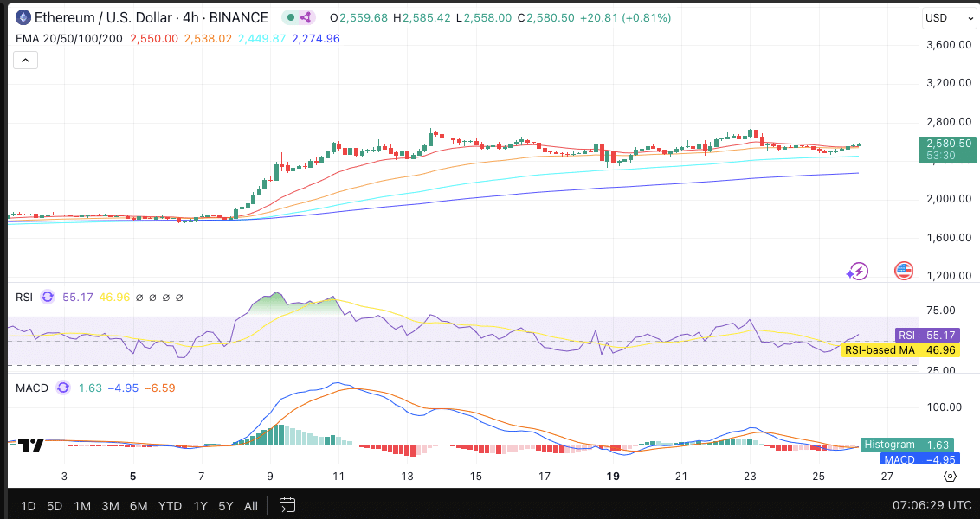
Task: Click the MACD indicator refresh icon
Action: click(x=63, y=388)
